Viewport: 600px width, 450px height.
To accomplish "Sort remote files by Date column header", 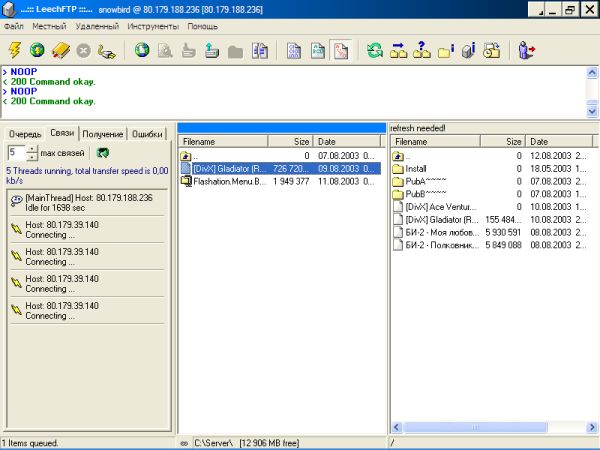I will (540, 142).
